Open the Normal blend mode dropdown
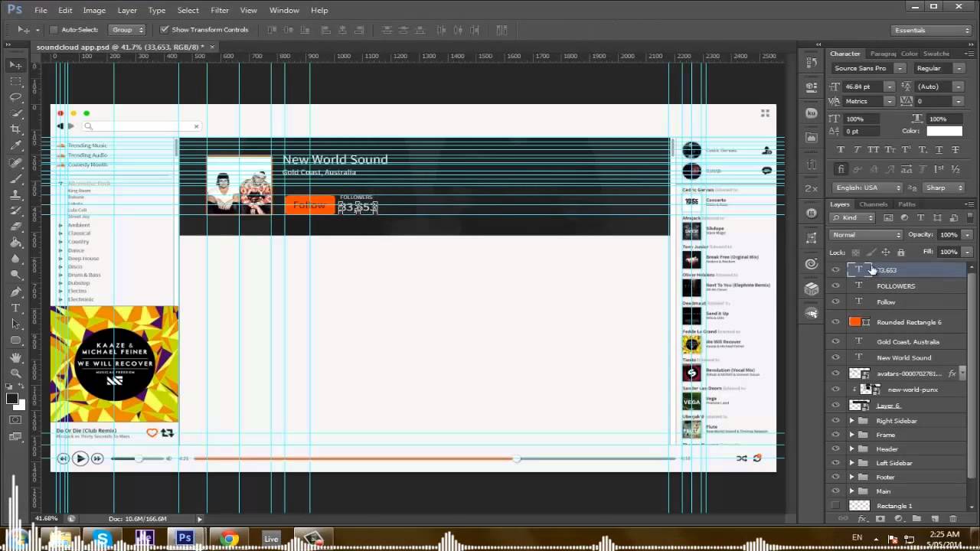980x551 pixels. (x=867, y=235)
